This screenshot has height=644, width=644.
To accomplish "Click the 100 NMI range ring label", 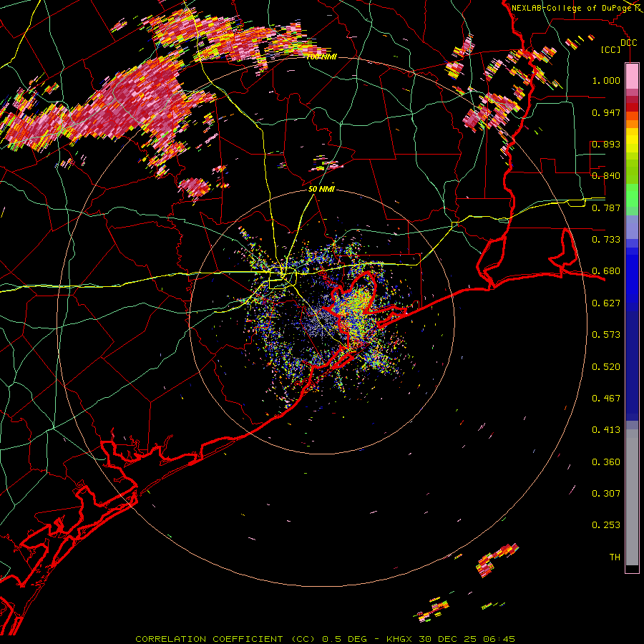I will [x=321, y=57].
